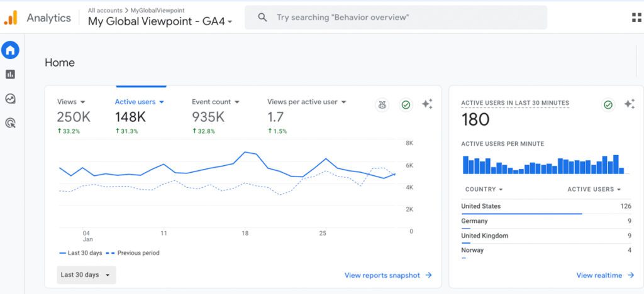The width and height of the screenshot is (644, 294).
Task: Select the 1.7 views per user value
Action: pyautogui.click(x=275, y=117)
